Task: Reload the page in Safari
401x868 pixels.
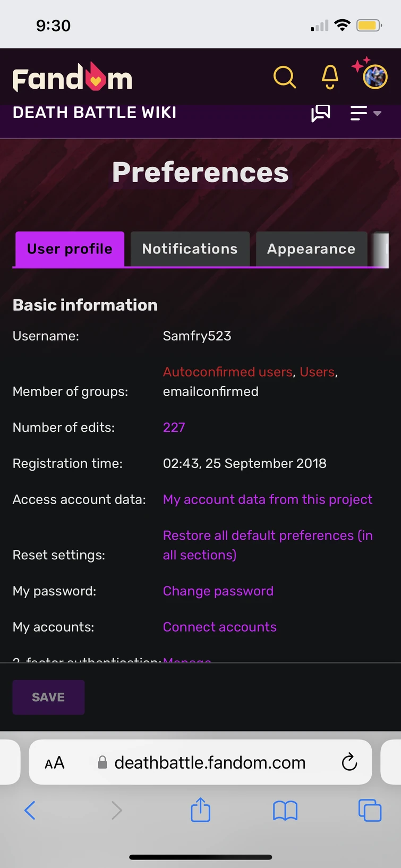Action: 349,762
